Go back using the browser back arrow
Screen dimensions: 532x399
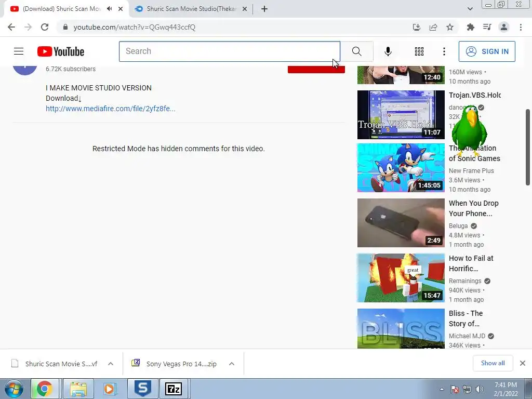point(11,27)
